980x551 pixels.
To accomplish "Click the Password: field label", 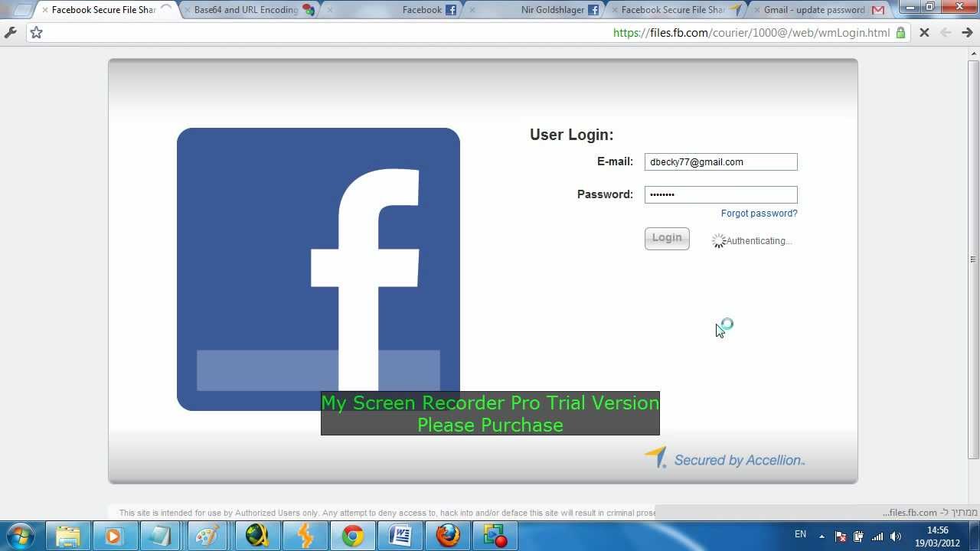I will click(605, 194).
